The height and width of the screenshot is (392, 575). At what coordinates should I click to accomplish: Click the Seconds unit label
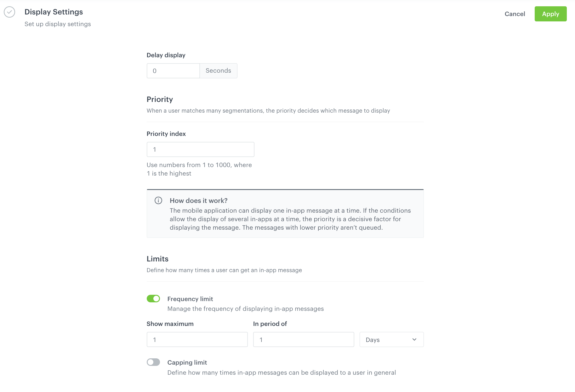(x=218, y=70)
